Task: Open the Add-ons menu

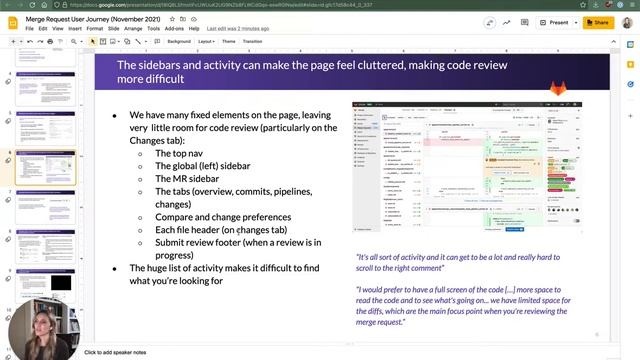Action: pyautogui.click(x=174, y=29)
